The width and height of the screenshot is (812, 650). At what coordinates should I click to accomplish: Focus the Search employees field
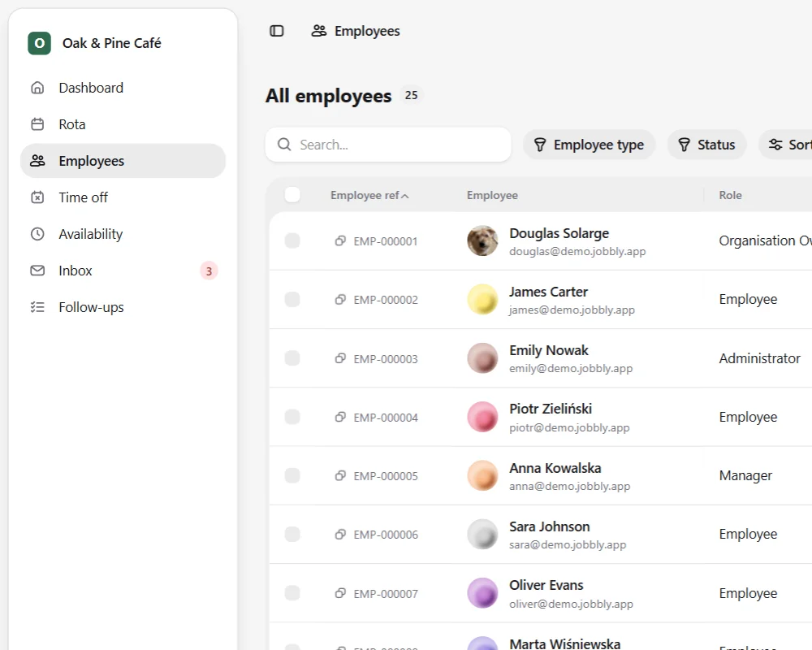[x=388, y=145]
